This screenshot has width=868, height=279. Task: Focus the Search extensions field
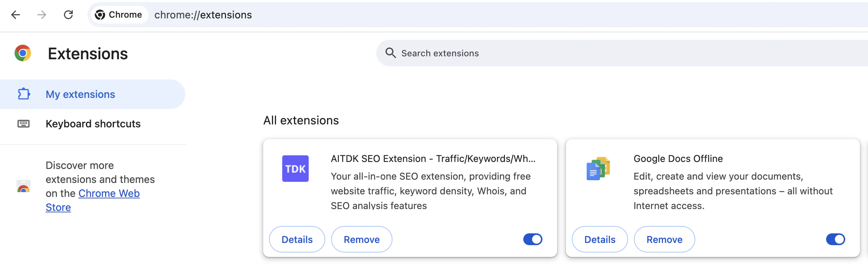click(x=622, y=53)
